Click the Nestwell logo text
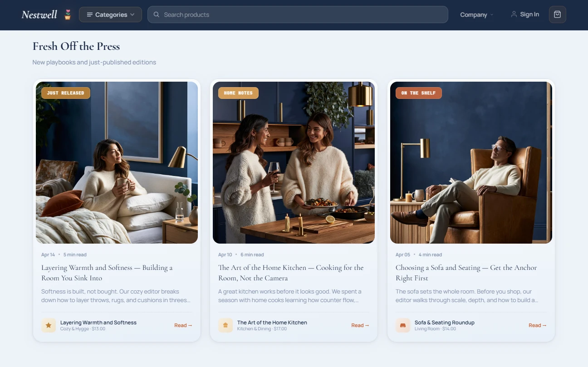This screenshot has width=588, height=367. pyautogui.click(x=39, y=15)
